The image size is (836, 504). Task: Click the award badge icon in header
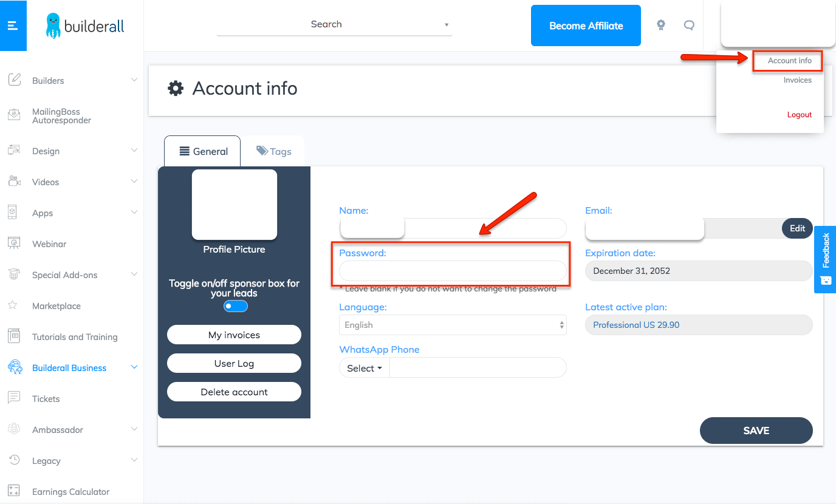point(661,25)
